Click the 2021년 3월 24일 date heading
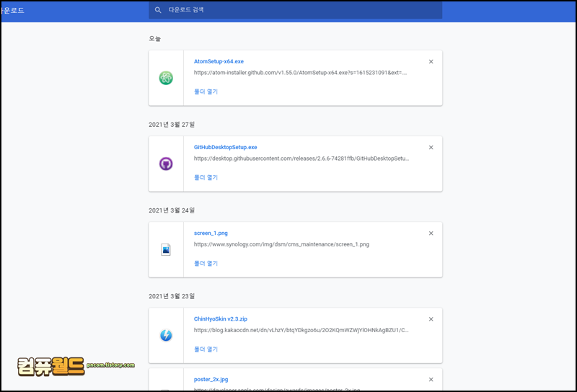 (x=172, y=210)
